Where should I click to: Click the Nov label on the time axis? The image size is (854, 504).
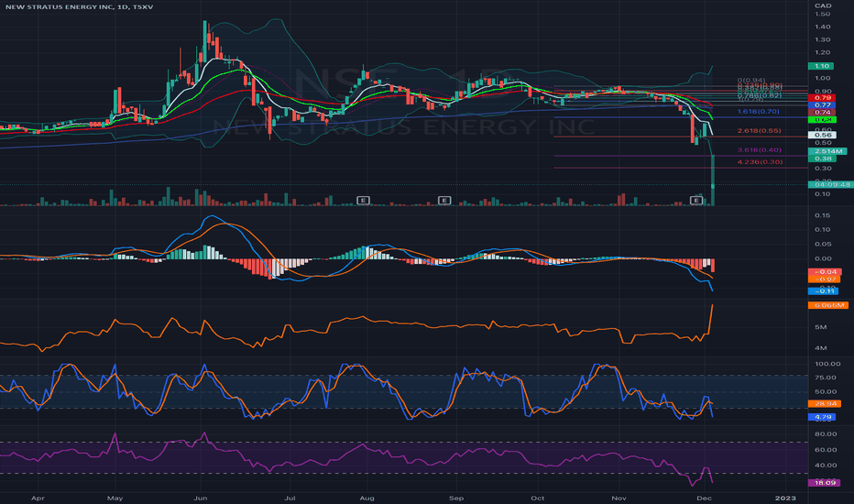point(619,498)
